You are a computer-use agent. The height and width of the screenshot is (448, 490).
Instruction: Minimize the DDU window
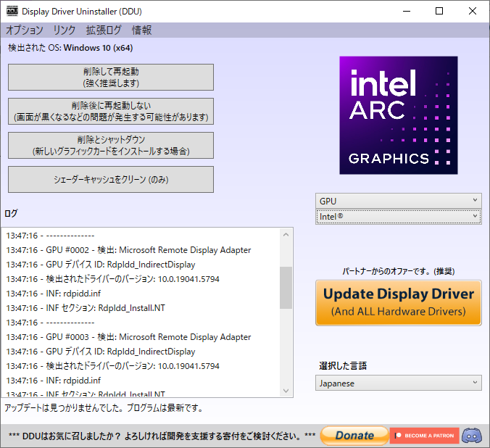407,12
